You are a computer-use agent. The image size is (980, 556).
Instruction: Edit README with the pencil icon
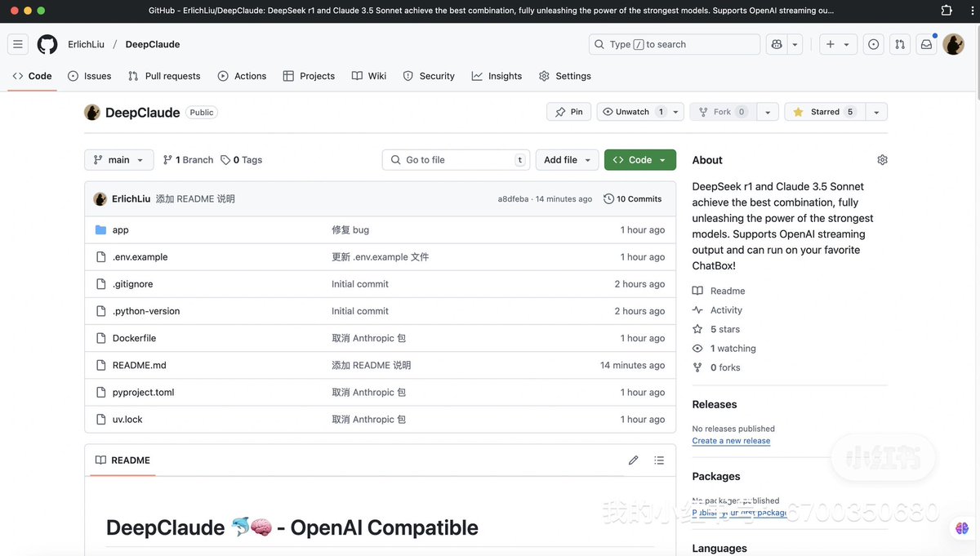click(x=633, y=460)
